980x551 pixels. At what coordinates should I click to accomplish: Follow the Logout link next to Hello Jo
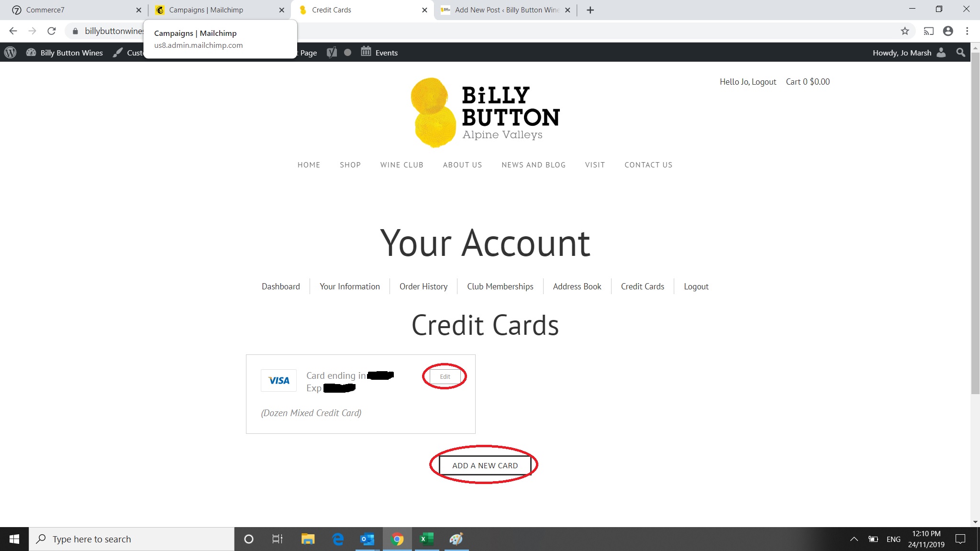click(764, 82)
